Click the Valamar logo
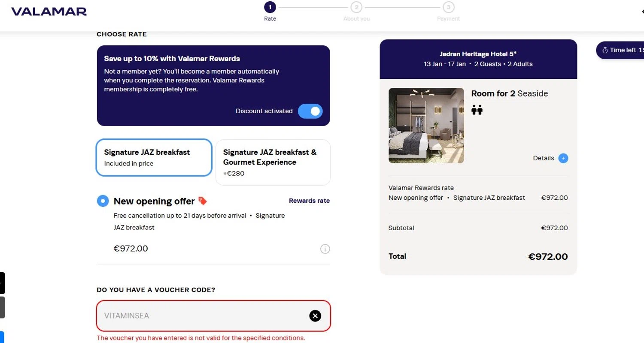Screen dimensions: 644x343 click(49, 12)
